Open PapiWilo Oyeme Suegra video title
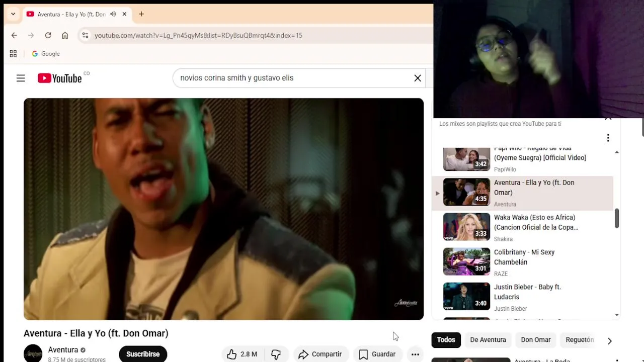Screen dimensions: 644x362 pyautogui.click(x=540, y=153)
